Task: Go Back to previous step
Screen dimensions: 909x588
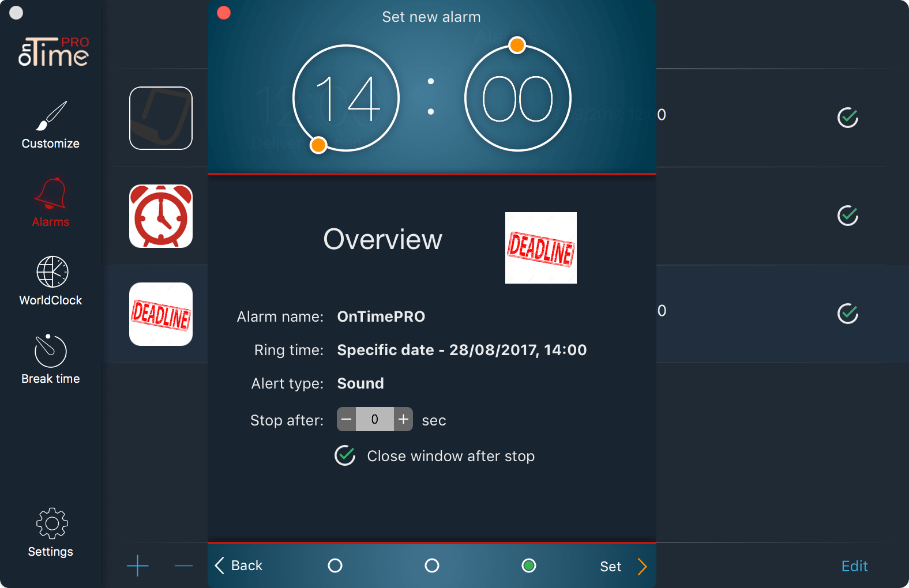Action: click(x=239, y=566)
